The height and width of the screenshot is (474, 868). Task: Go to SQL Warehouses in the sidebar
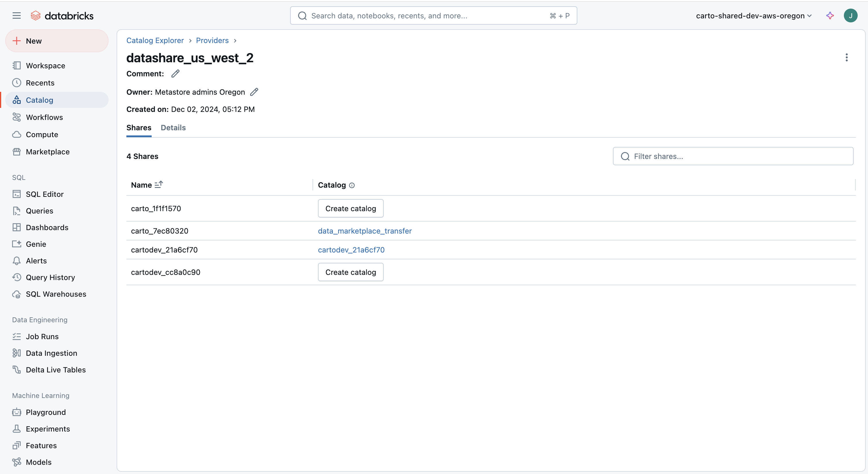(56, 294)
